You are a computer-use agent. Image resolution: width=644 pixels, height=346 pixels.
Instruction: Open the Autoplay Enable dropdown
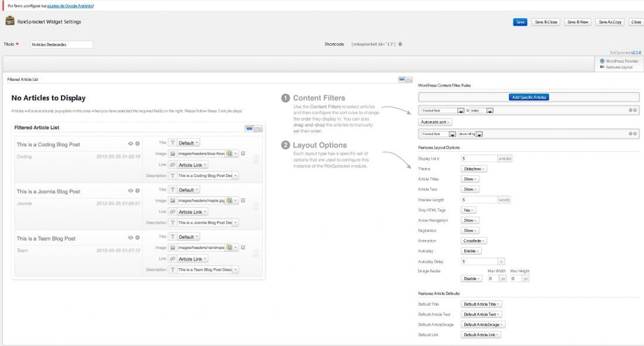click(x=471, y=251)
